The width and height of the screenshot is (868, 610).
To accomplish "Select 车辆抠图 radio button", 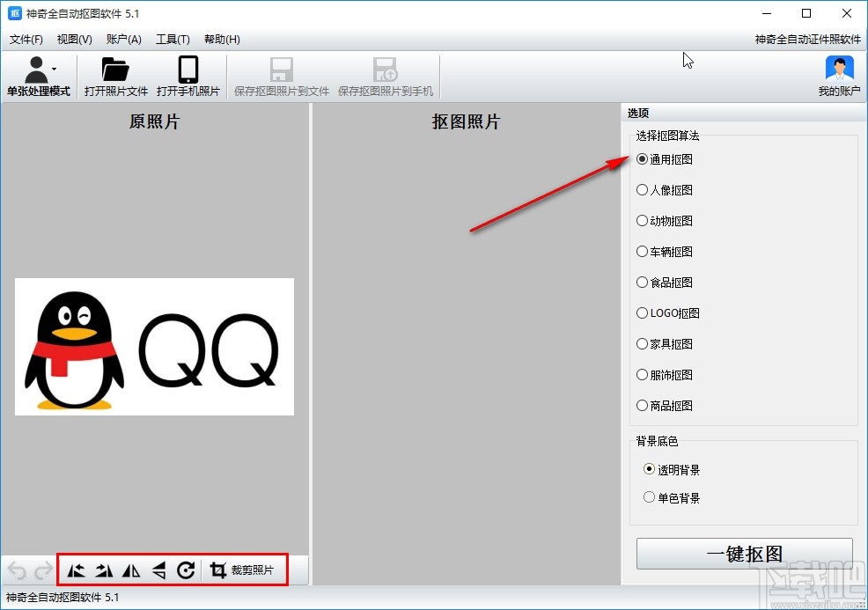I will point(642,252).
